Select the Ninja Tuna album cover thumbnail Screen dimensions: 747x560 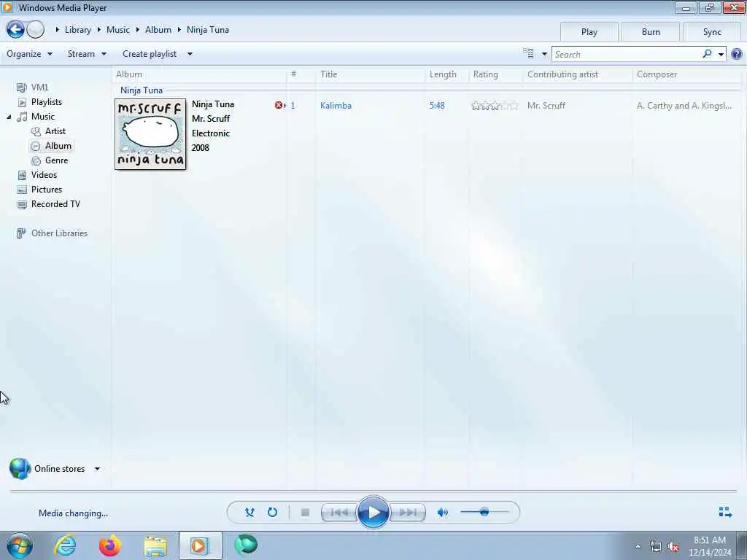pos(150,134)
